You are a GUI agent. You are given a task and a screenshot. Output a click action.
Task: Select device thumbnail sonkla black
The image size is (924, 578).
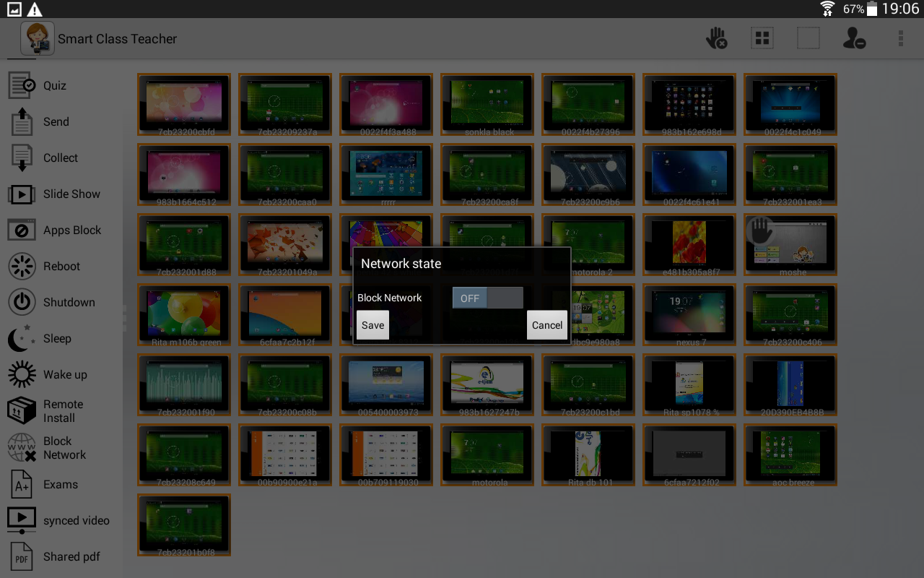coord(487,104)
